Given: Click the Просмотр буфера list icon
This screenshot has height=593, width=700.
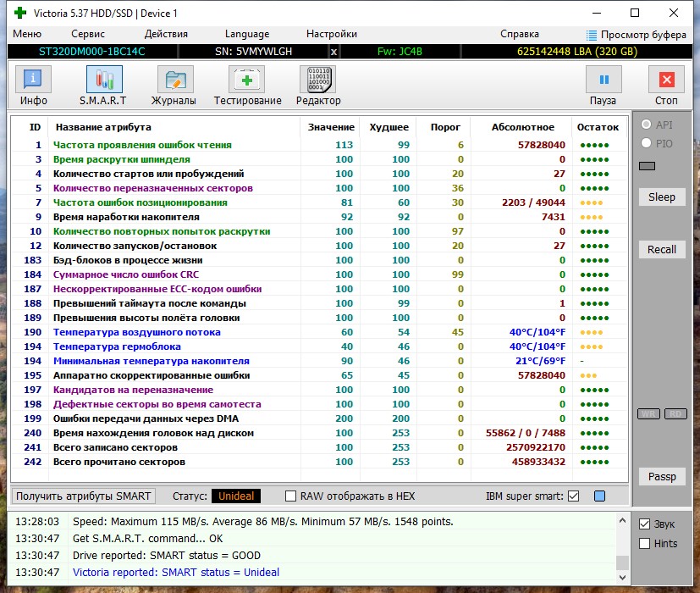Looking at the screenshot, I should [591, 35].
